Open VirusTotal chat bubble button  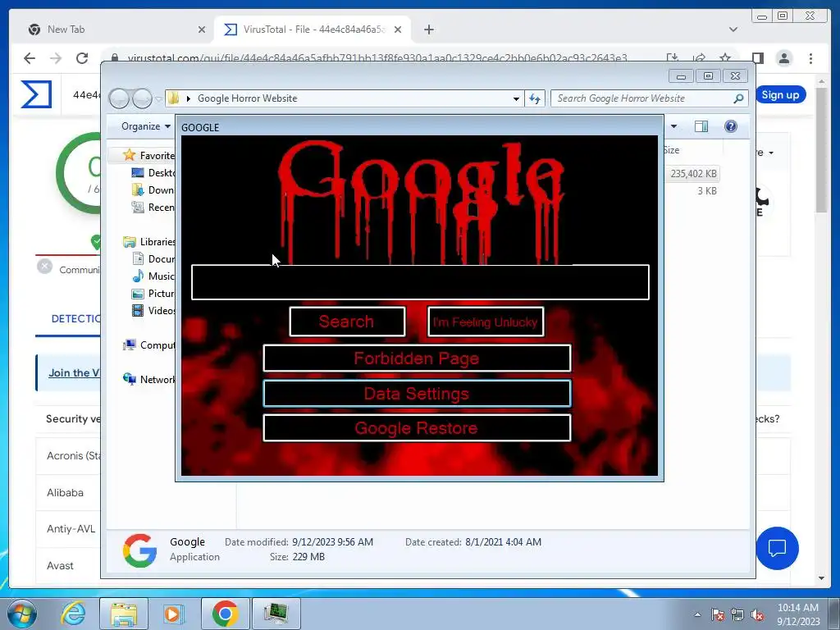click(777, 548)
